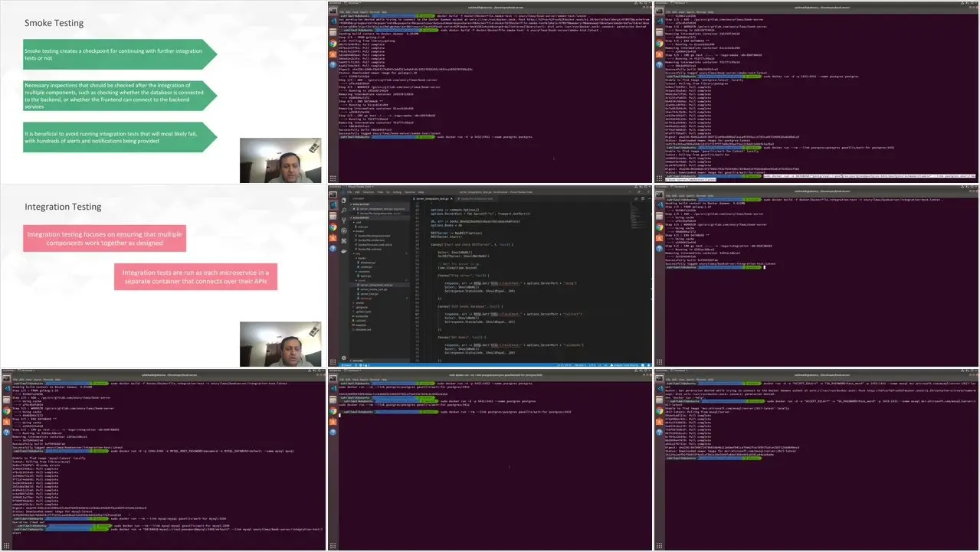
Task: Click presenter webcam on the Smoke Testing slide
Action: click(280, 160)
